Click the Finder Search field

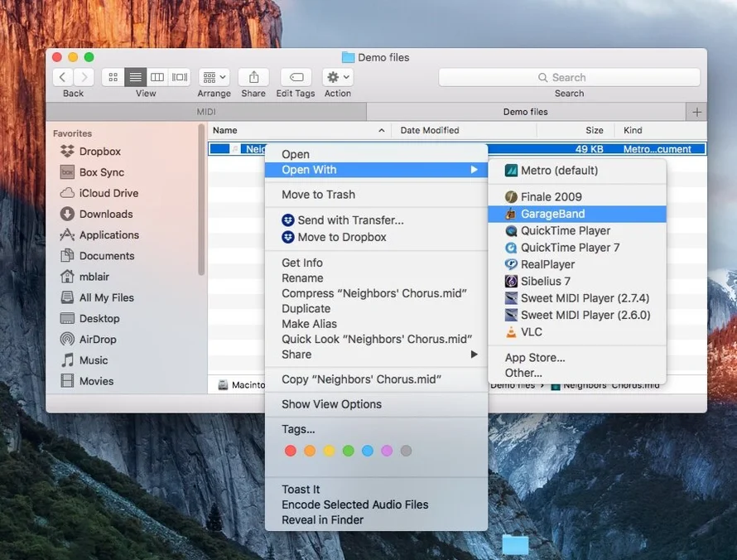click(569, 77)
